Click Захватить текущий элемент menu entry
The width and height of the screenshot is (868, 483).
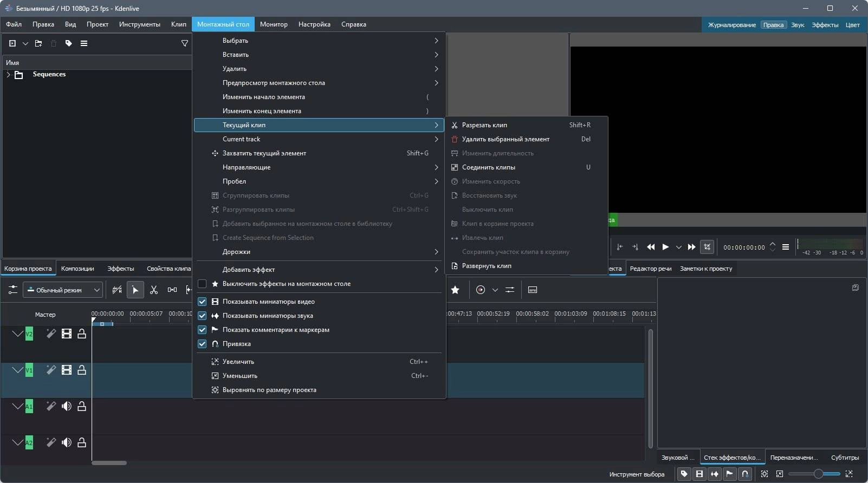pos(319,153)
